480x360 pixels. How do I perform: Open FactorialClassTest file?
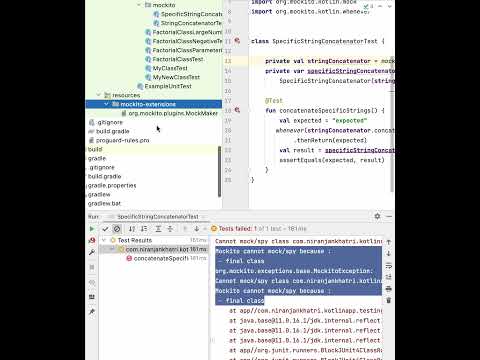tap(178, 59)
